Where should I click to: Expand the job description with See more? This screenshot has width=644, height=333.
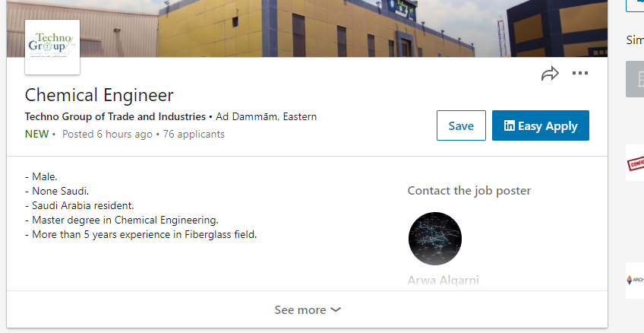pos(308,309)
